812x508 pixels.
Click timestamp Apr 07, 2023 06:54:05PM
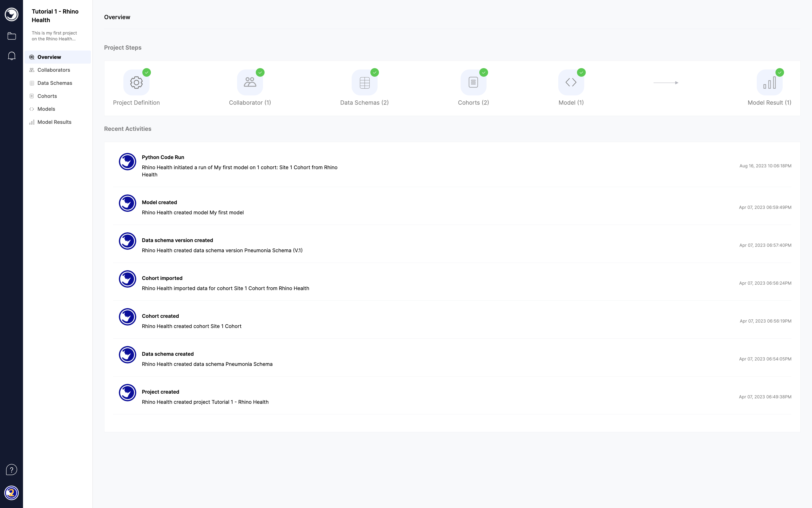click(765, 359)
